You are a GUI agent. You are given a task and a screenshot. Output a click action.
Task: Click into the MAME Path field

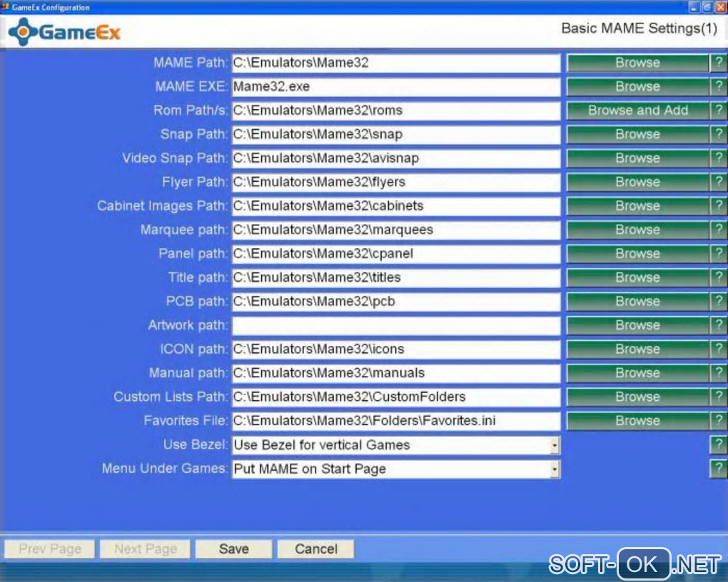tap(396, 63)
